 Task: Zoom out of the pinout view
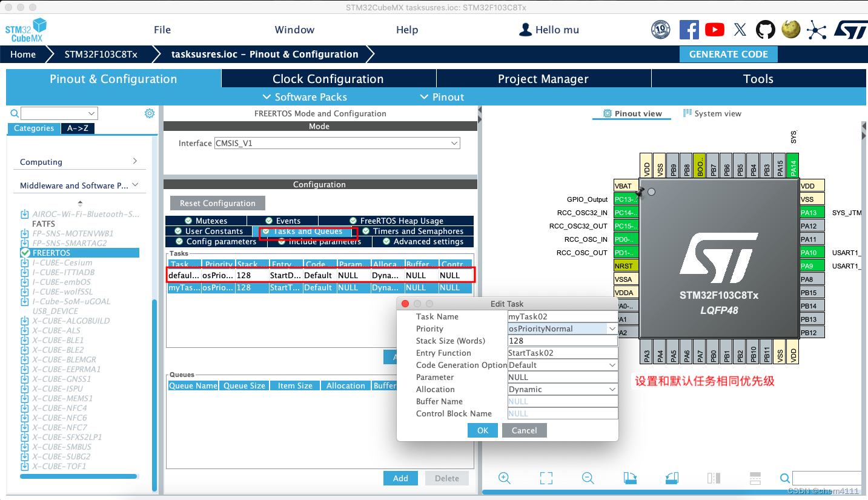[x=588, y=478]
